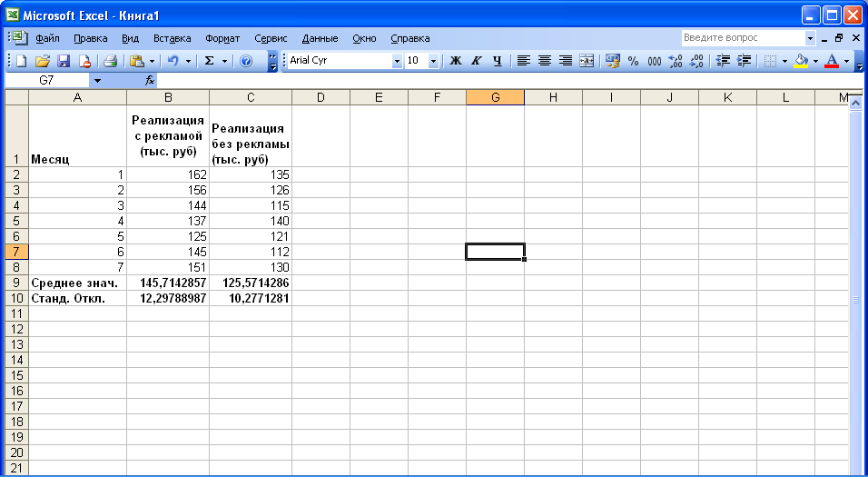The image size is (868, 477).
Task: Insert AutoSum with sigma icon
Action: pyautogui.click(x=209, y=61)
